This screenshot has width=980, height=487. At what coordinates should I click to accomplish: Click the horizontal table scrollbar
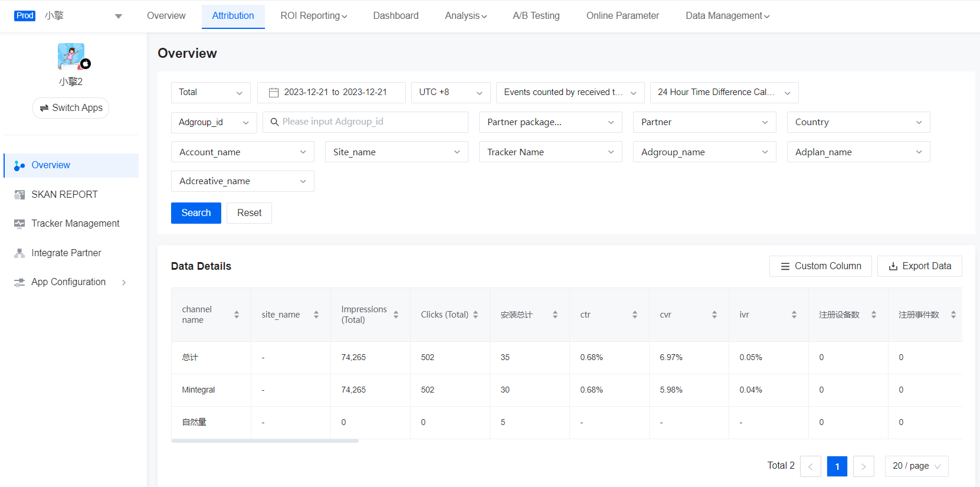pyautogui.click(x=265, y=441)
